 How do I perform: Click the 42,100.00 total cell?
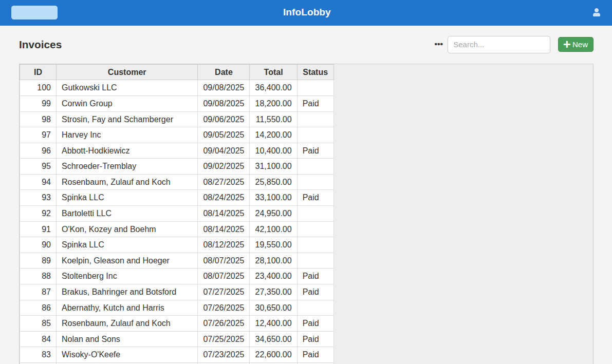coord(273,229)
